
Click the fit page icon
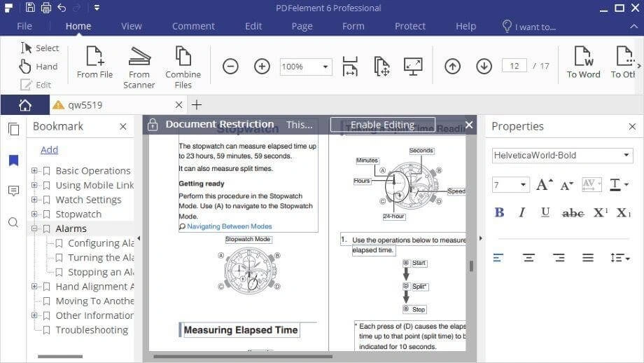click(381, 67)
